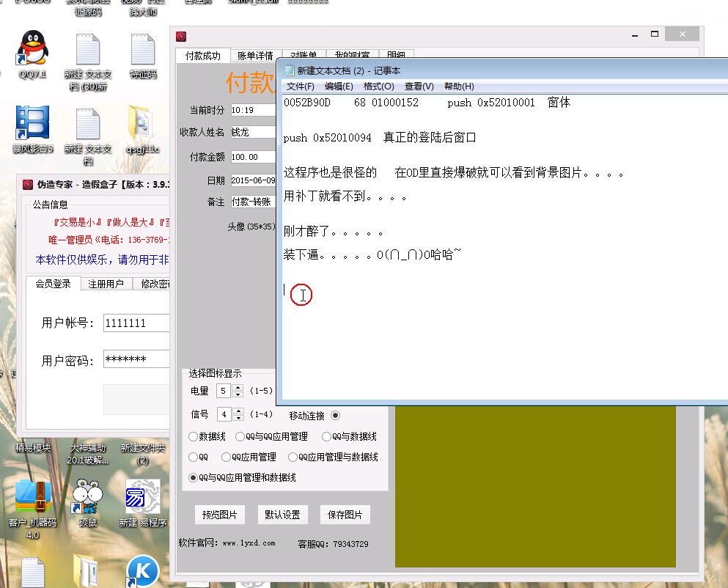This screenshot has height=588, width=728.
Task: Decrease the 电量 battery level value
Action: (238, 394)
